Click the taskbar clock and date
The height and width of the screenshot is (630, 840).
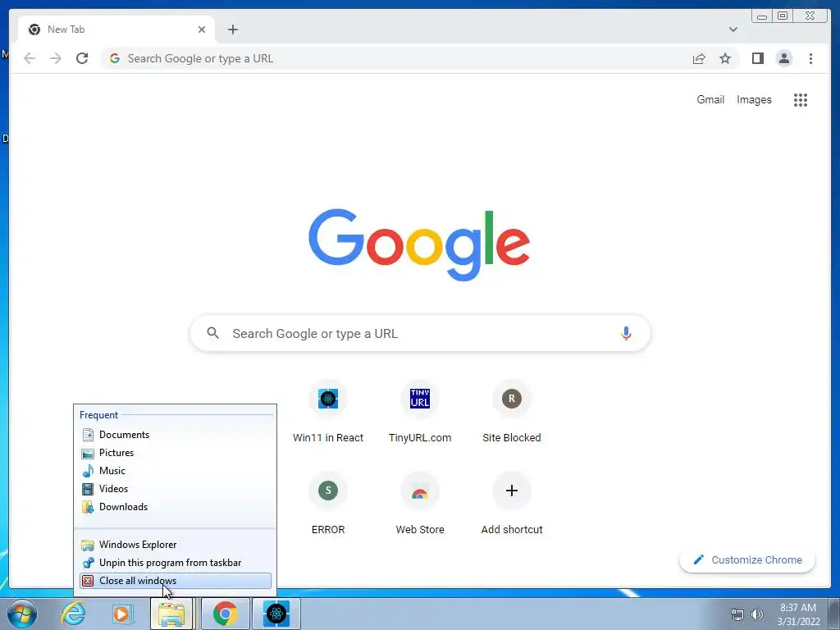click(798, 614)
